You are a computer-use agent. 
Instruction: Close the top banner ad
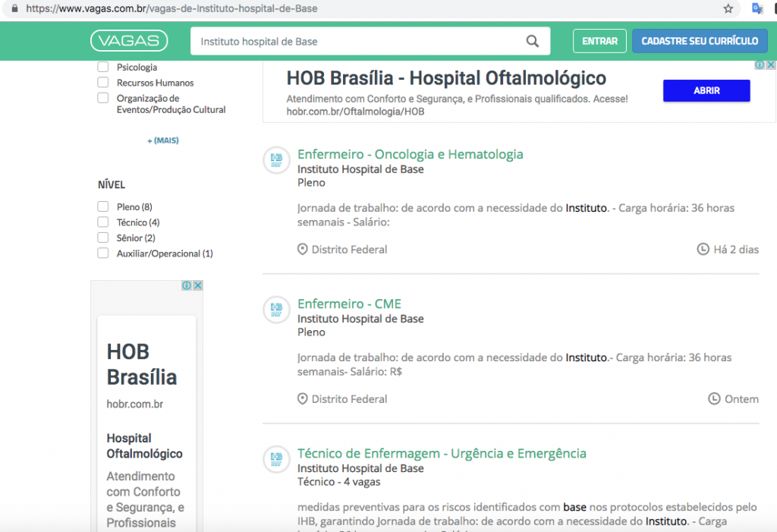(x=771, y=65)
